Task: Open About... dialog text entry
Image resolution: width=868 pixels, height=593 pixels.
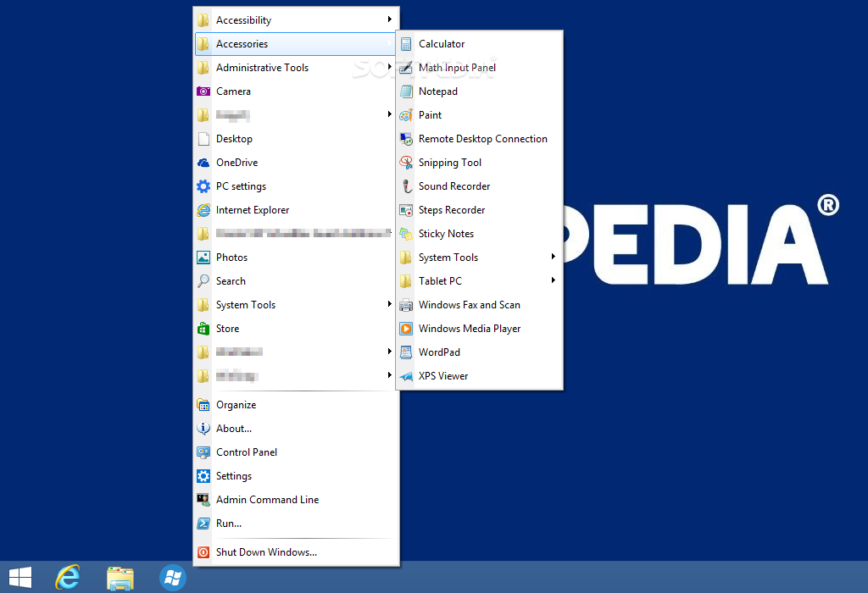Action: [x=234, y=429]
